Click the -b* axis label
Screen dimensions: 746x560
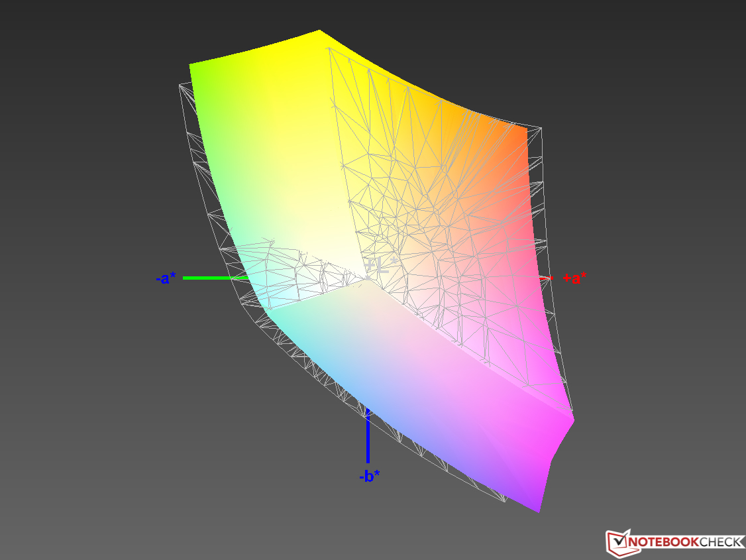click(x=369, y=476)
